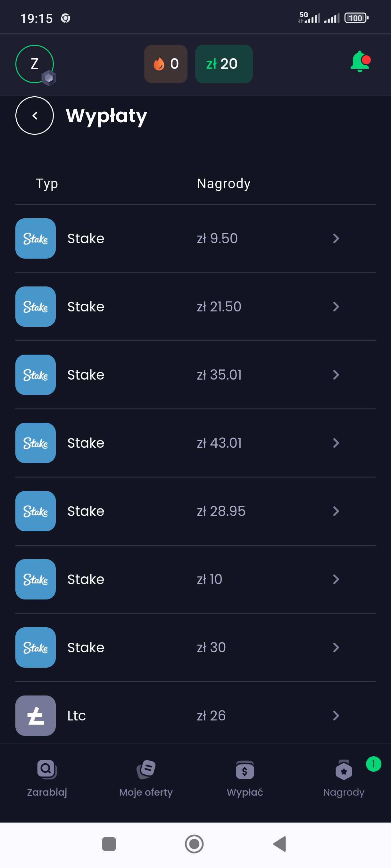Tap the green notification bell icon

coord(360,62)
